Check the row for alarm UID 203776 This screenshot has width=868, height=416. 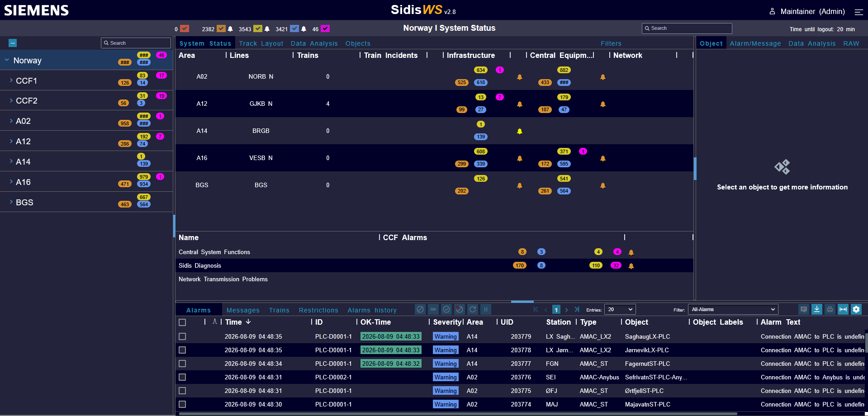182,377
